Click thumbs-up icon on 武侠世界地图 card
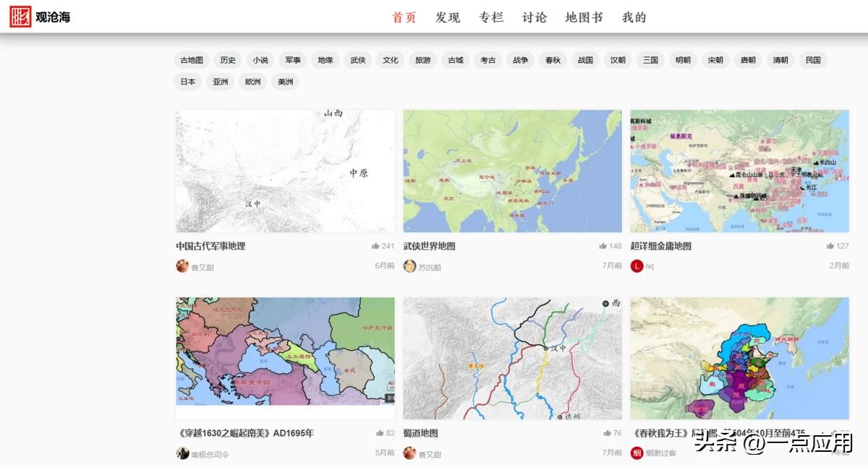This screenshot has width=868, height=467. (603, 246)
